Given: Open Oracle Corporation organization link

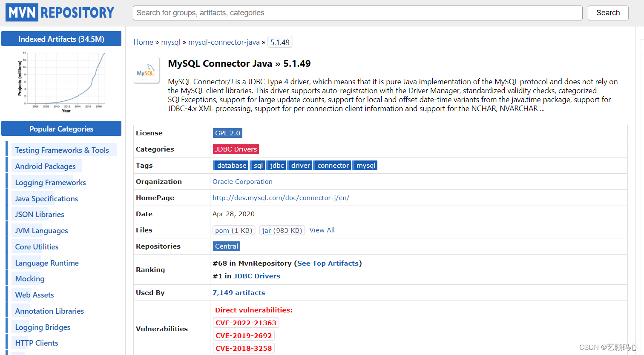Looking at the screenshot, I should click(242, 181).
